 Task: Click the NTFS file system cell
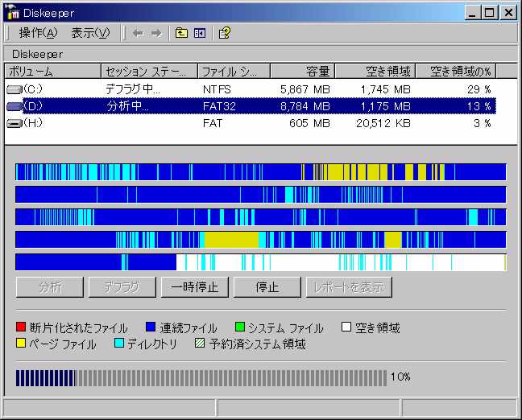pos(217,89)
